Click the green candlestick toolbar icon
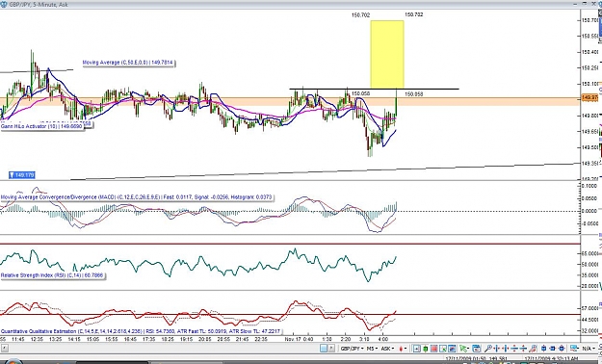The image size is (602, 364). 425,349
